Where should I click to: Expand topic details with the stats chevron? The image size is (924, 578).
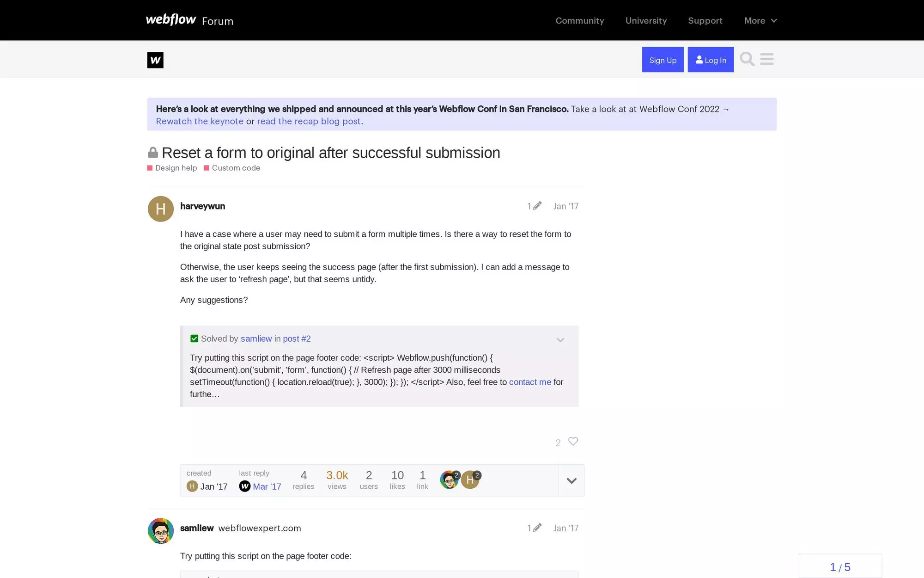[x=571, y=481]
